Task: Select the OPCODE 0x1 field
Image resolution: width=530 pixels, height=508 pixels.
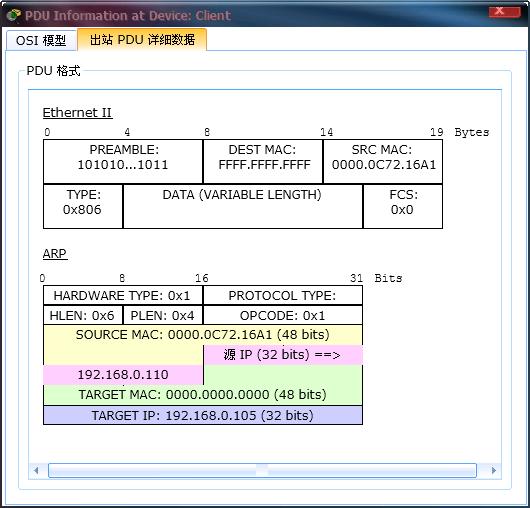Action: click(283, 315)
